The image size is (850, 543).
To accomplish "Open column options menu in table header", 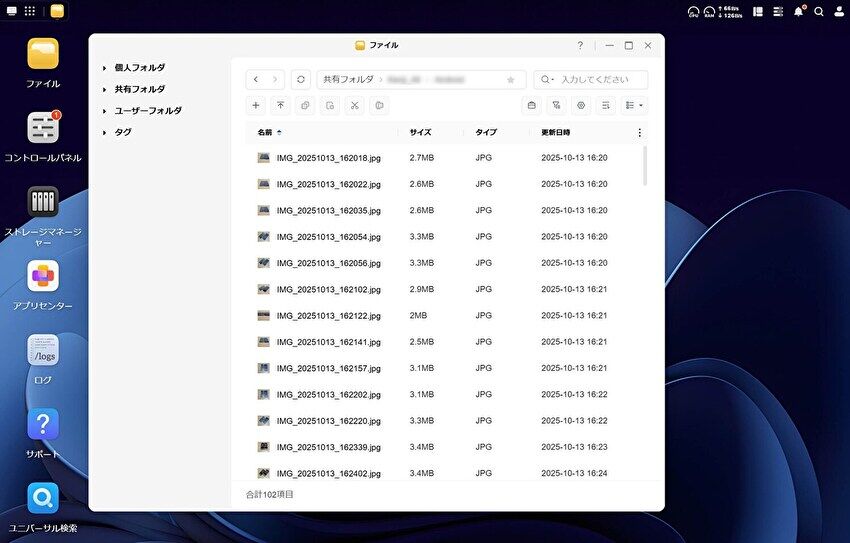I will pos(640,132).
